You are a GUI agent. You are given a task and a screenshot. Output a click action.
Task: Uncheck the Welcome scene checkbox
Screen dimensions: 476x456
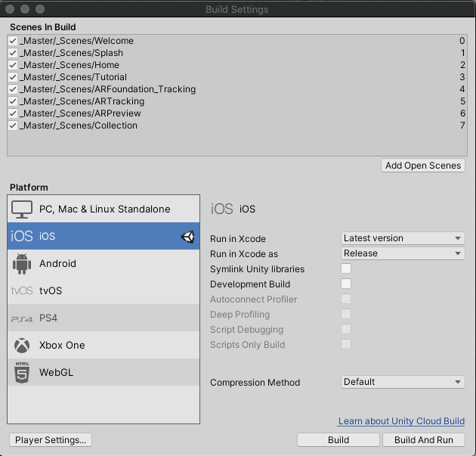point(13,41)
